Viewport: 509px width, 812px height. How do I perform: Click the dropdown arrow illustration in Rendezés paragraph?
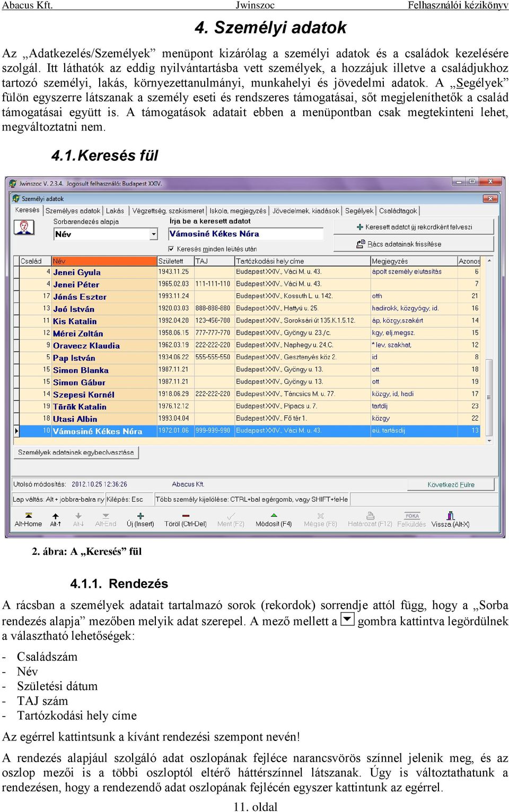point(347,619)
